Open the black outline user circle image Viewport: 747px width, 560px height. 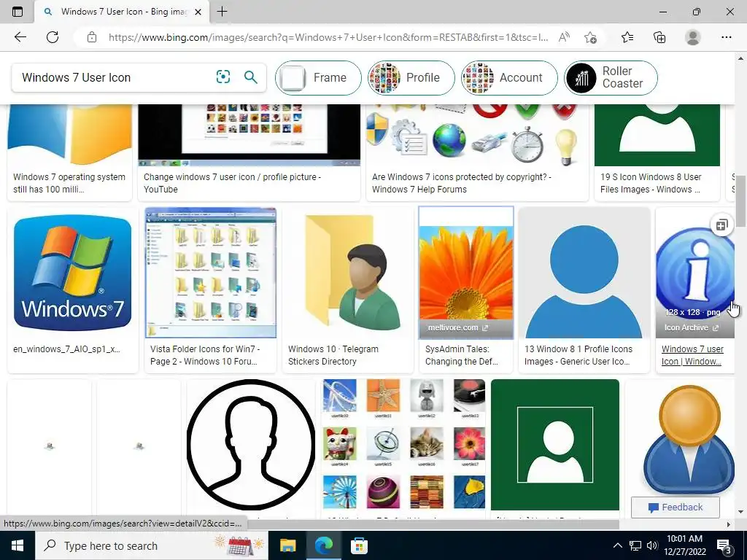pyautogui.click(x=251, y=445)
